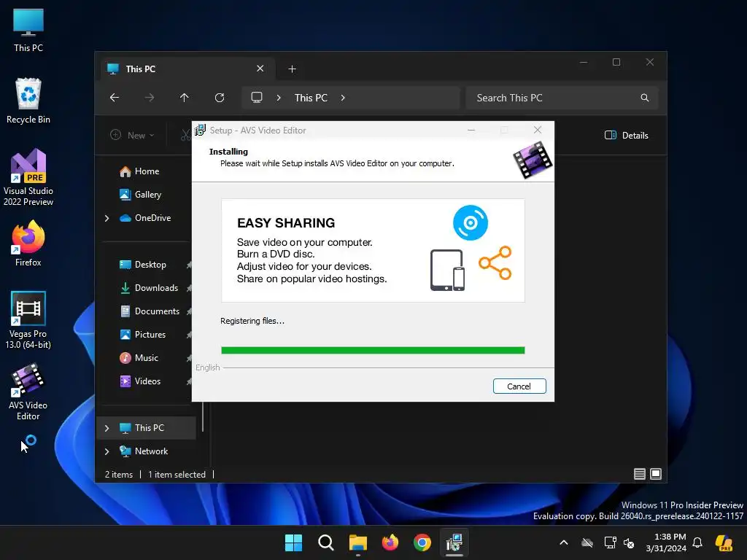Image resolution: width=747 pixels, height=560 pixels.
Task: Launch Visual Studio 2022 Preview shortcut
Action: 28,177
